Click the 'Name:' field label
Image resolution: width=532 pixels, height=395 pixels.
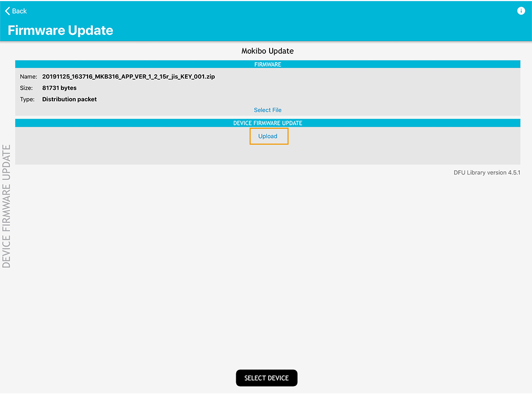[29, 77]
